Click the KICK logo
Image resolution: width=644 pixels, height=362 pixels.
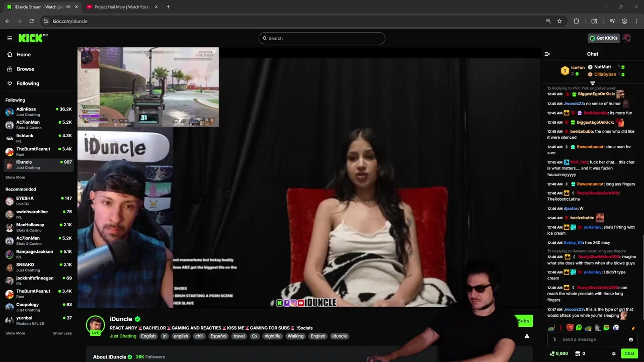point(33,38)
